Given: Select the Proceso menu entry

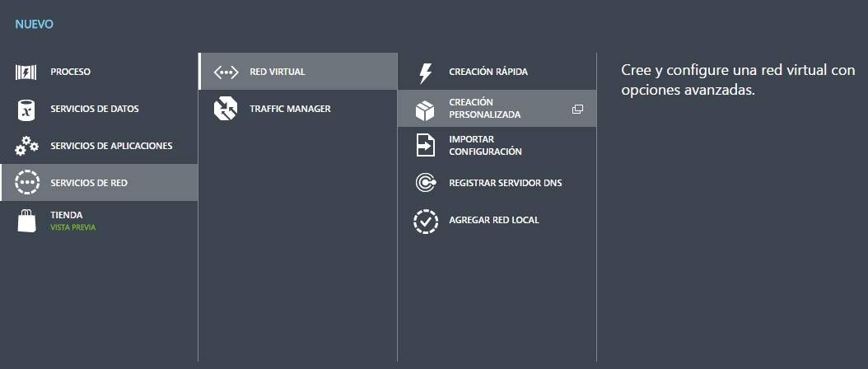Looking at the screenshot, I should [x=71, y=72].
